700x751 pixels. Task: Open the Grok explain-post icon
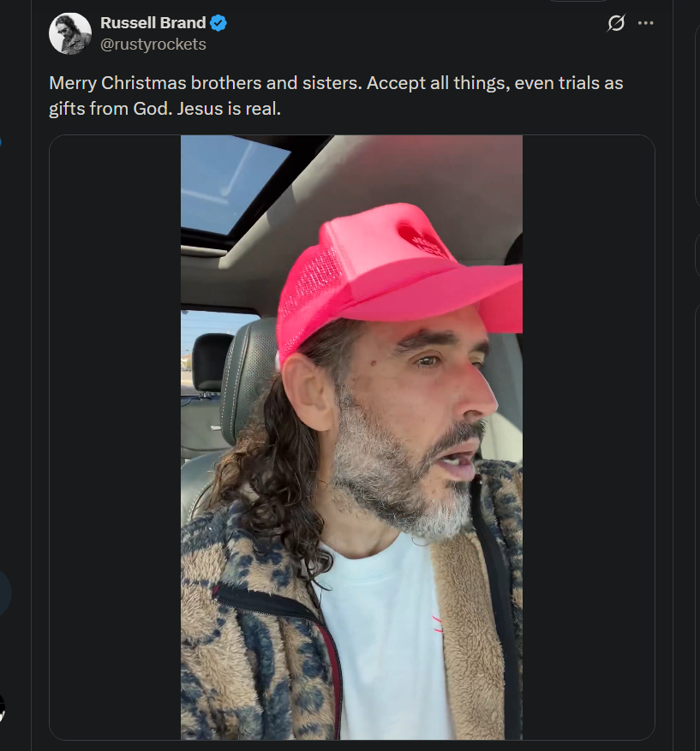point(616,24)
